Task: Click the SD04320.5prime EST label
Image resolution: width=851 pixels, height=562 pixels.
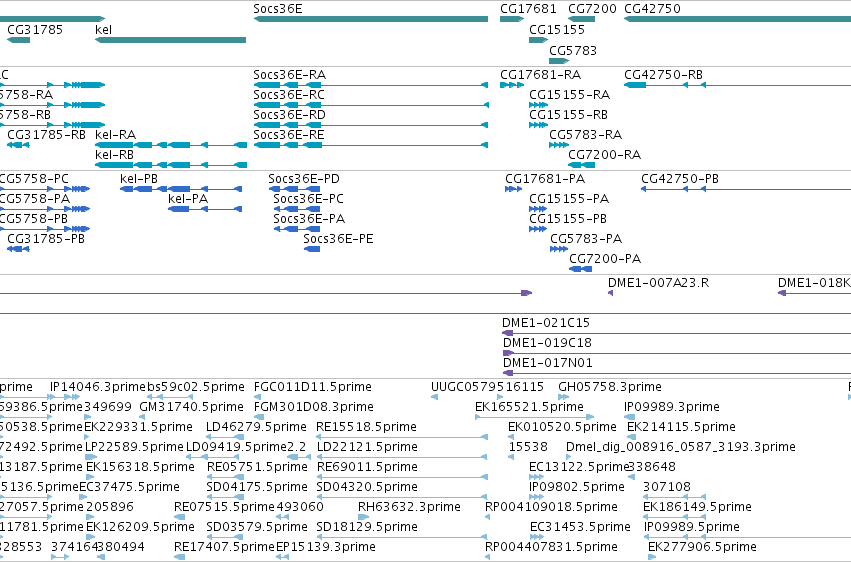Action: click(x=367, y=487)
